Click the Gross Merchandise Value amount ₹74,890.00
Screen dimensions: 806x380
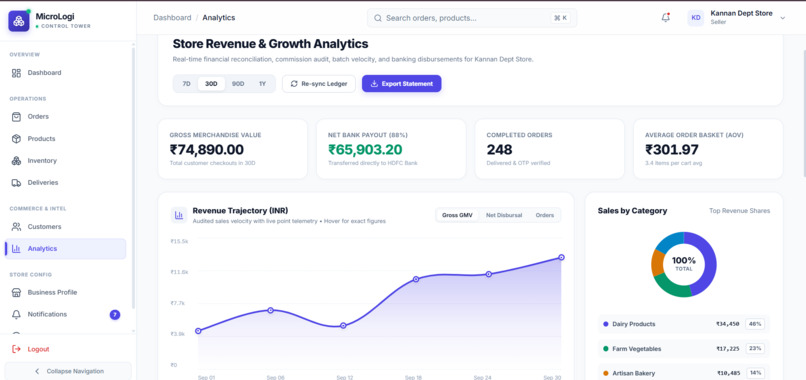tap(207, 150)
